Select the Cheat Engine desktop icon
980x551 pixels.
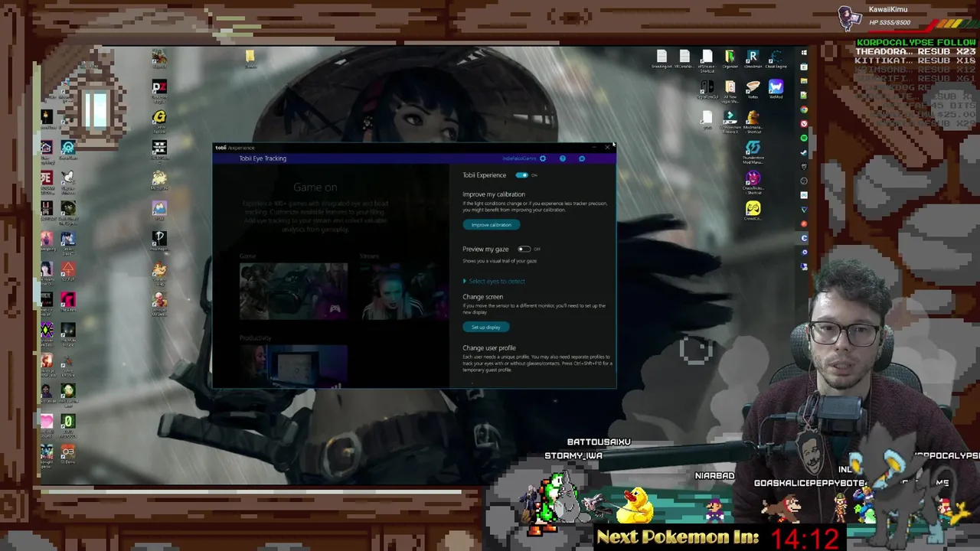776,60
